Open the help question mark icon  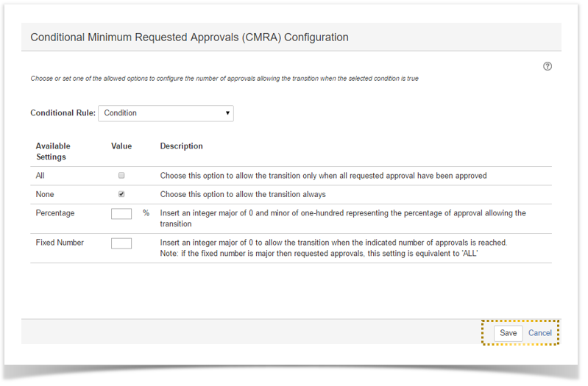(x=548, y=67)
